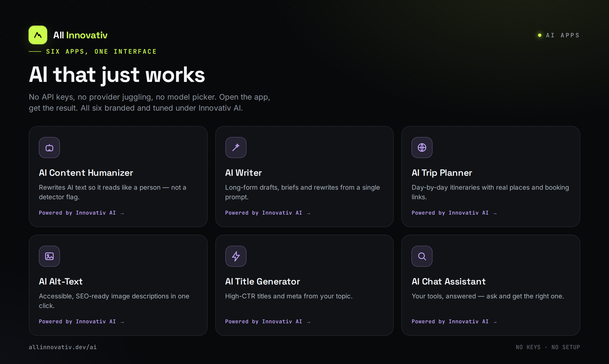Viewport: 609px width, 364px height.
Task: Click the AI Alt-Text image icon
Action: tap(49, 256)
